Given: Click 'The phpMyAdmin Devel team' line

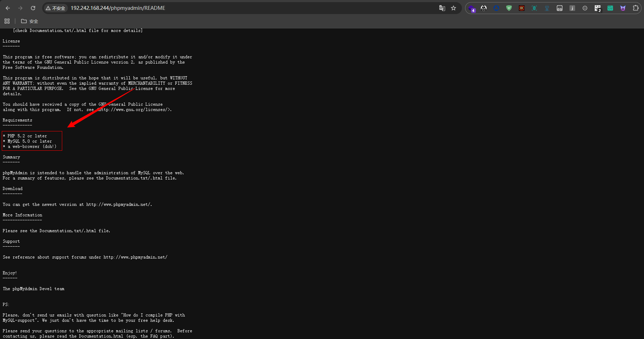Looking at the screenshot, I should (x=34, y=289).
